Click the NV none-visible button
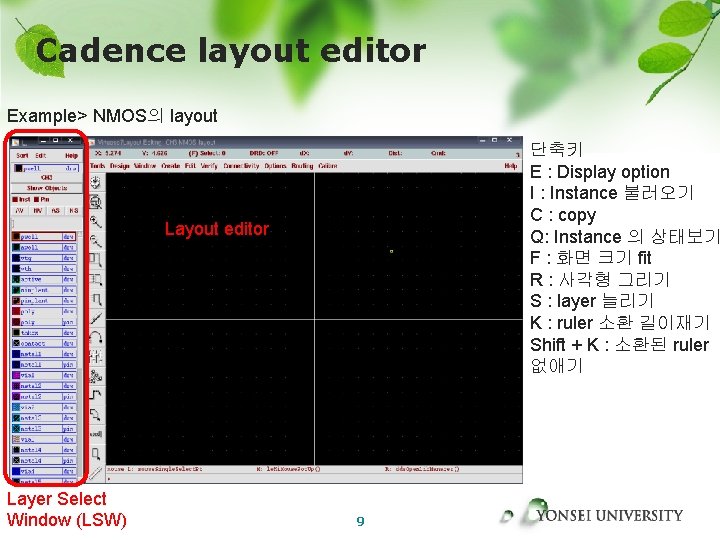 point(38,211)
